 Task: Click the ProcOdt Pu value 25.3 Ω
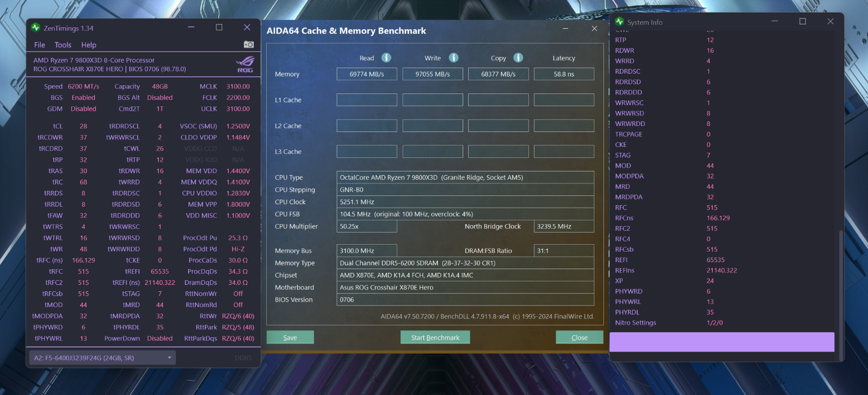pyautogui.click(x=238, y=238)
